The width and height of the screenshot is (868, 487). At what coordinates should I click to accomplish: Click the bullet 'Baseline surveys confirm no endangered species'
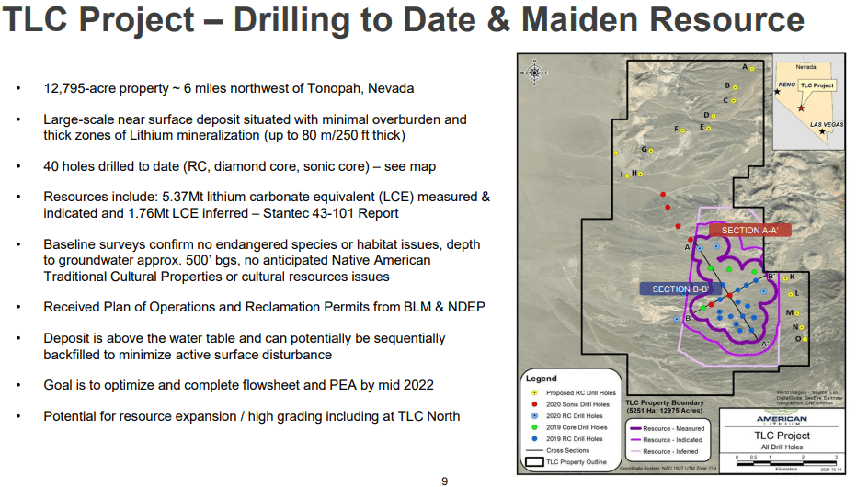(262, 260)
